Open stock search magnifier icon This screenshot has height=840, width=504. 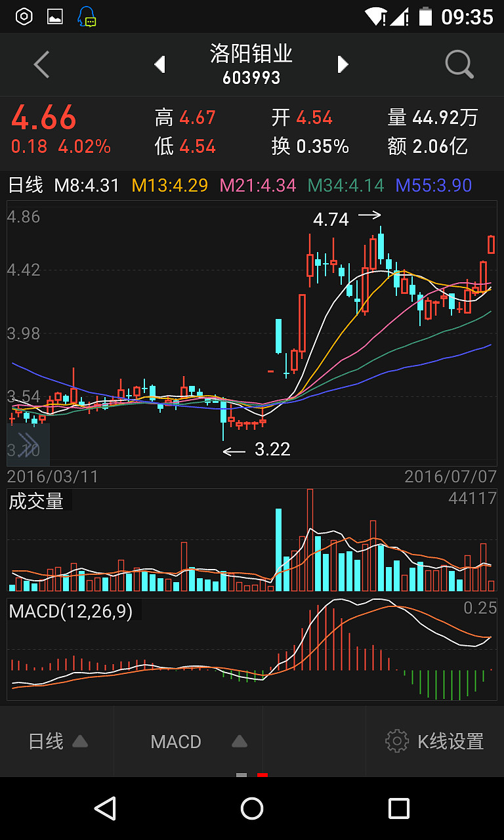(459, 64)
